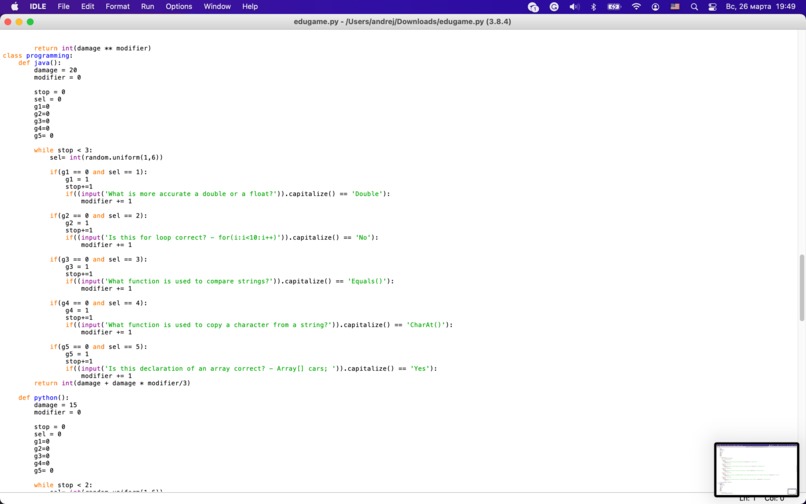Screen dimensions: 806x504
Task: Click the 'return int(damage ** modifier)' line
Action: 93,48
